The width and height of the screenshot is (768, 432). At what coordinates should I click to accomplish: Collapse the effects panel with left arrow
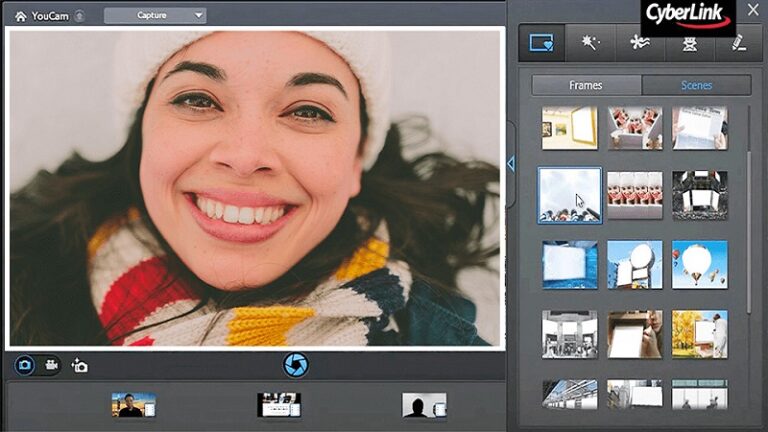tap(510, 163)
